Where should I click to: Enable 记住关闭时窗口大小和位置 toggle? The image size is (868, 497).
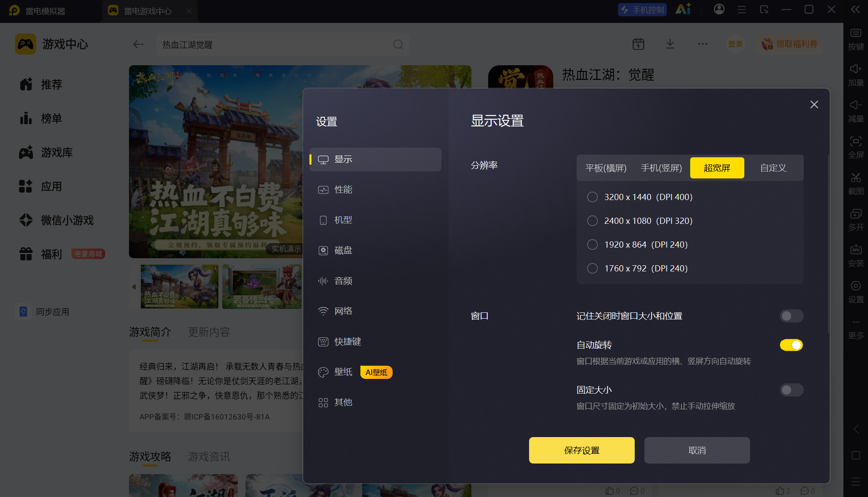pos(791,316)
